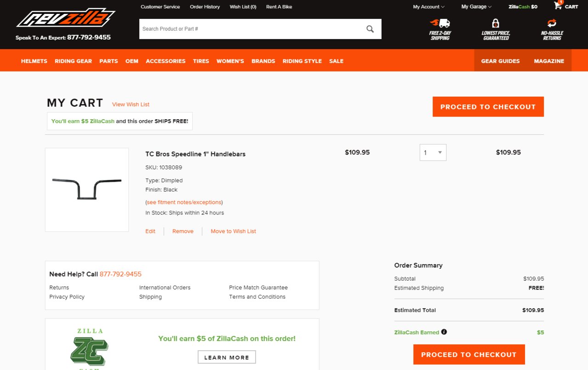Click the Estimated Total $109.95 value
The image size is (588, 370).
[x=533, y=310]
